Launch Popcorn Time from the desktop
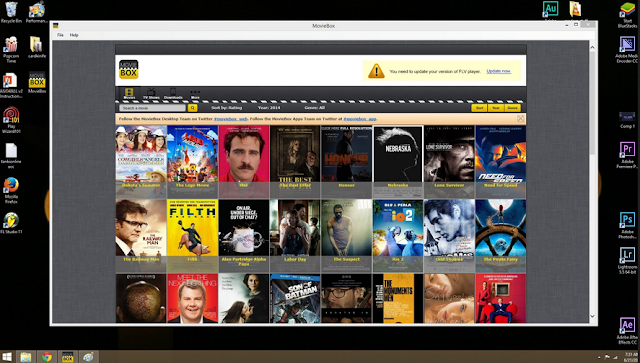 (x=11, y=49)
